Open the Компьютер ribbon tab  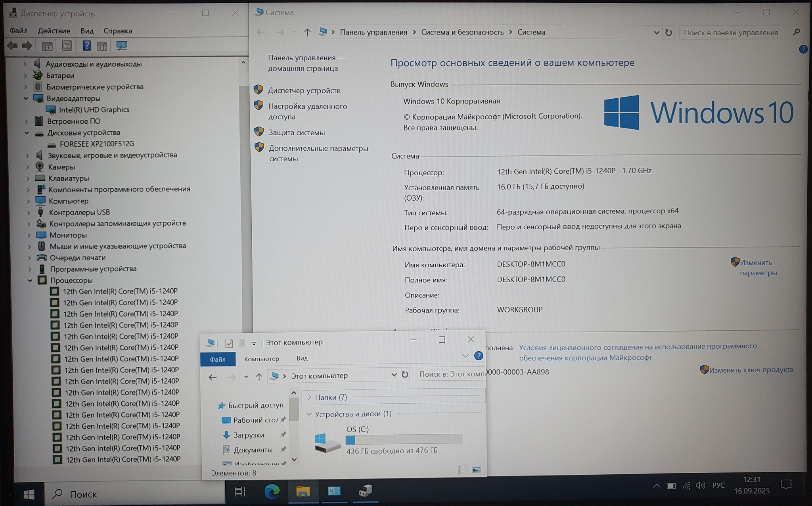[x=261, y=359]
